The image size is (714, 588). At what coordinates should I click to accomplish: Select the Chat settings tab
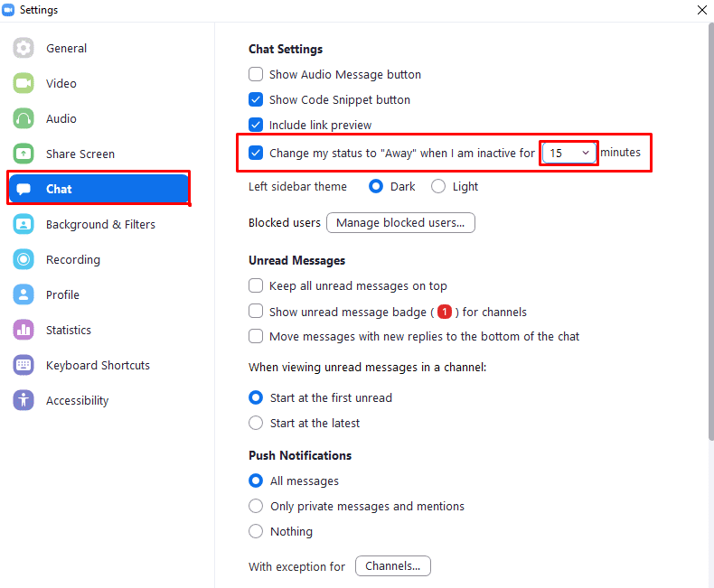click(x=99, y=189)
